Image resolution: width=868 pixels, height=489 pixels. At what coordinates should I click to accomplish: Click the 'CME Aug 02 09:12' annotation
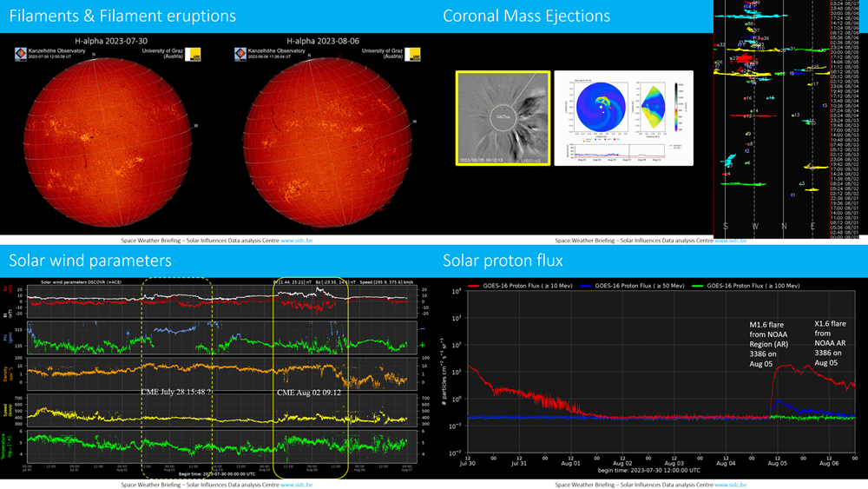pos(309,392)
